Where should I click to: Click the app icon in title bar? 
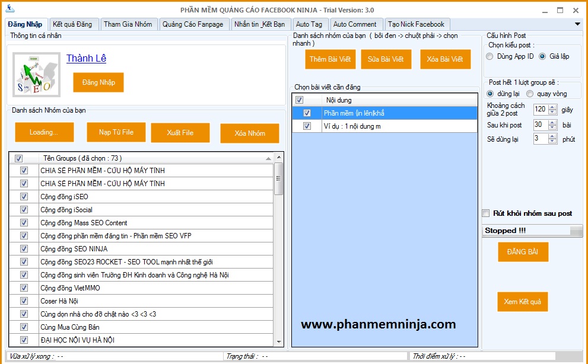[10, 8]
